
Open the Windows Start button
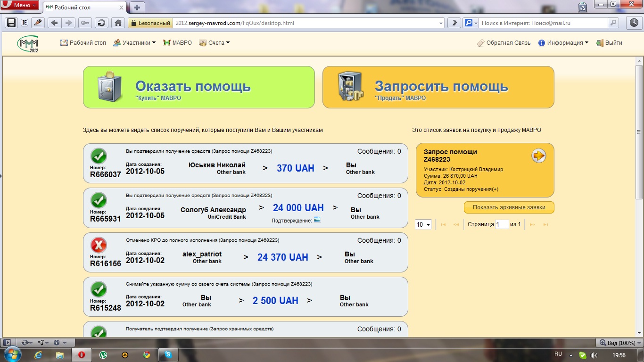13,355
